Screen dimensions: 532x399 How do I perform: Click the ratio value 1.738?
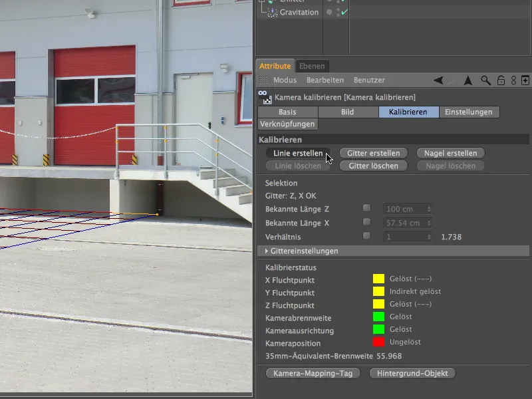click(x=452, y=237)
